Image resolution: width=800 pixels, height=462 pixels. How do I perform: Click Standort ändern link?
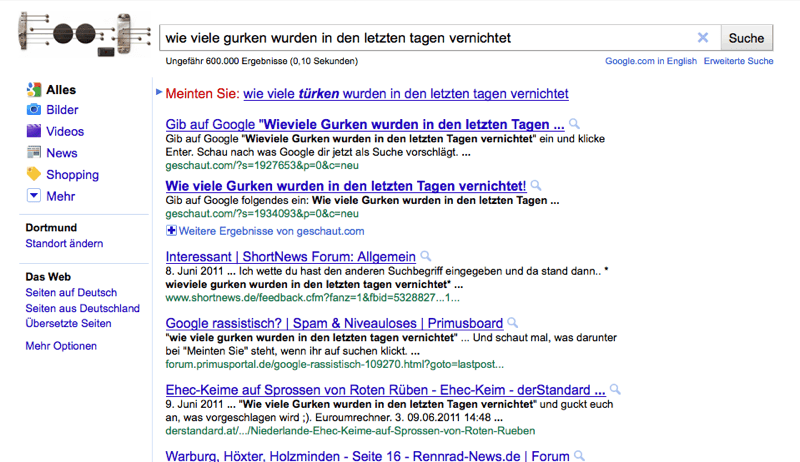64,244
